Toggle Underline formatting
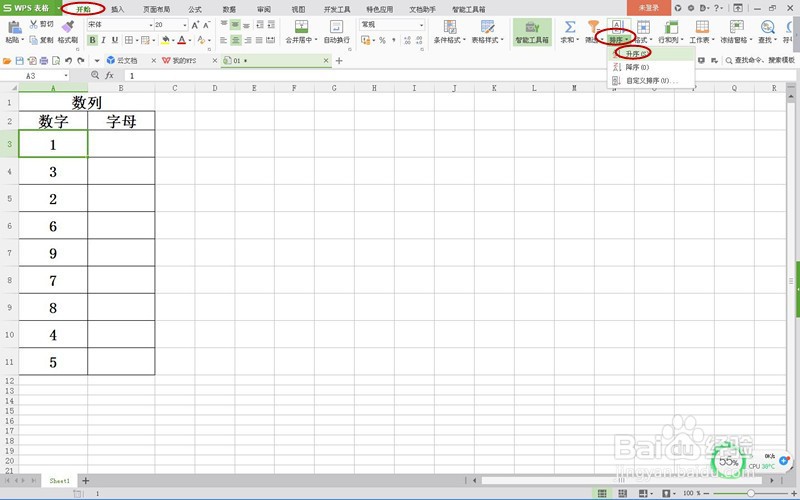The width and height of the screenshot is (800, 500). (x=115, y=40)
